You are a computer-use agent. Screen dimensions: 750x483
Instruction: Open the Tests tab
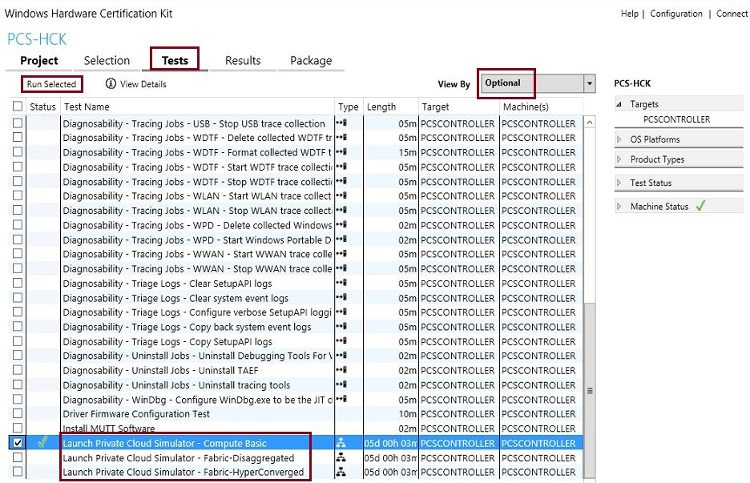click(175, 60)
